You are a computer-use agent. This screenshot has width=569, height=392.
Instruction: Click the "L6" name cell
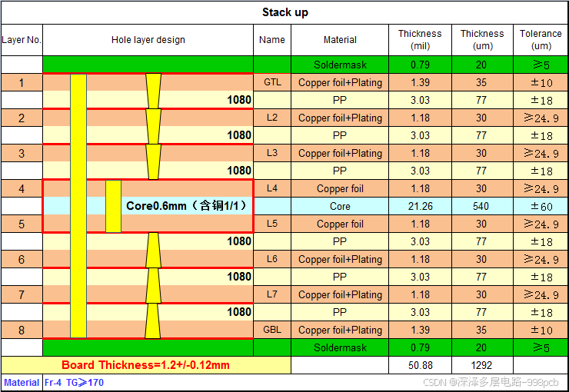(x=271, y=259)
